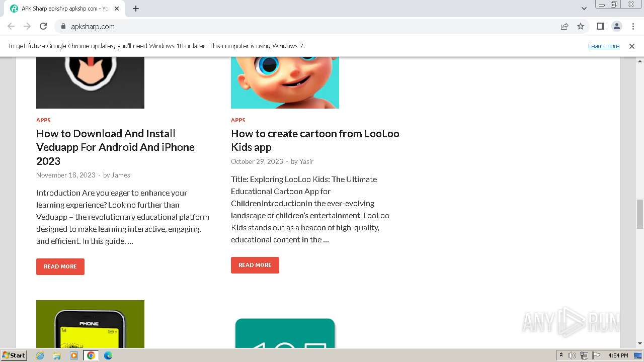Launch Internet Explorer from taskbar
644x362 pixels.
40,355
